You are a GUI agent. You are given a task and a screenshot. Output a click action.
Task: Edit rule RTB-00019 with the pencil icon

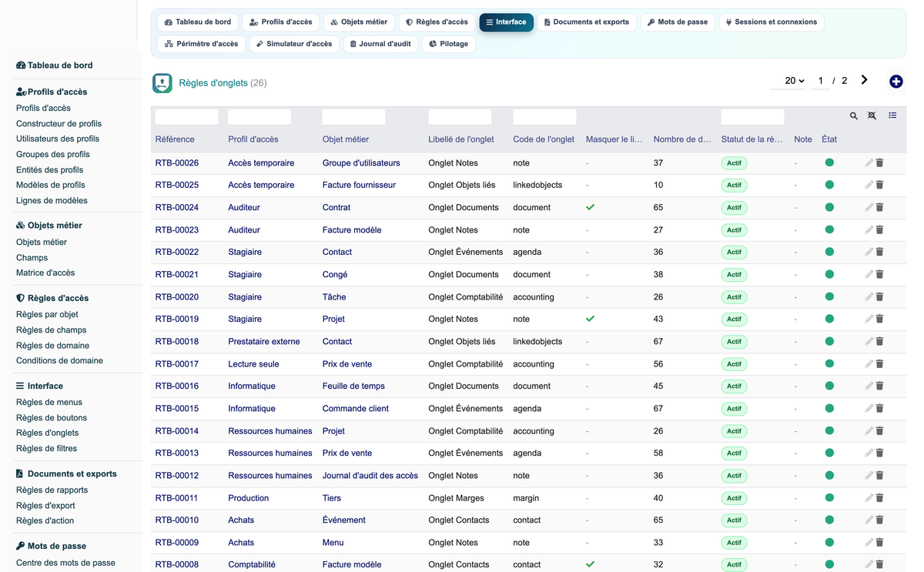(x=869, y=319)
